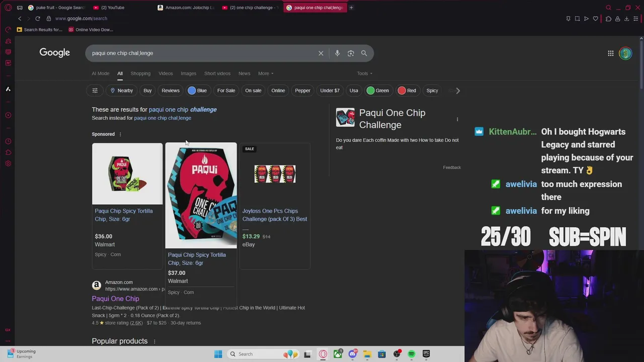Open Sponsored three-dot options menu
Viewport: 644px width, 362px height.
pyautogui.click(x=120, y=134)
